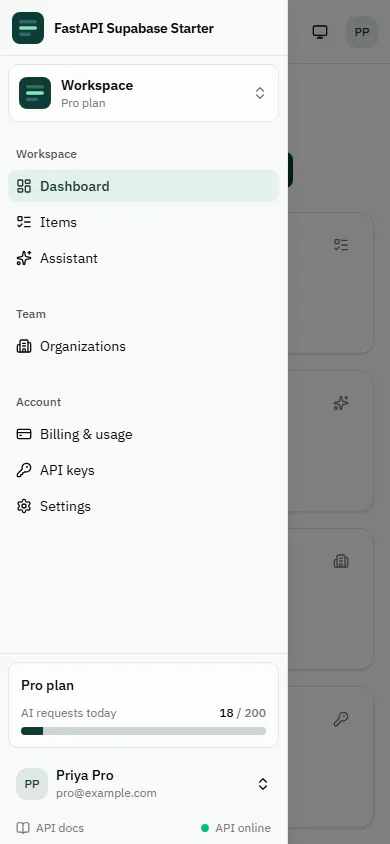Click the Assistant sparkle icon
390x844 pixels.
pyautogui.click(x=24, y=258)
